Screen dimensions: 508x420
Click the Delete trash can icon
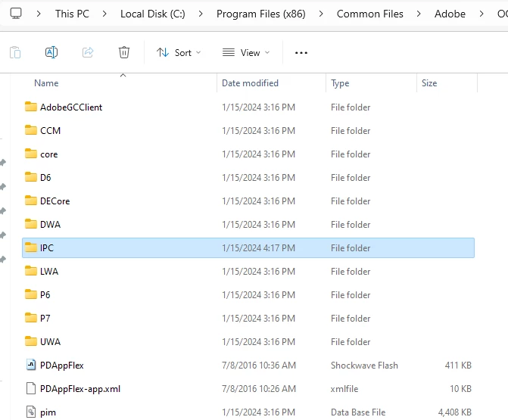123,52
